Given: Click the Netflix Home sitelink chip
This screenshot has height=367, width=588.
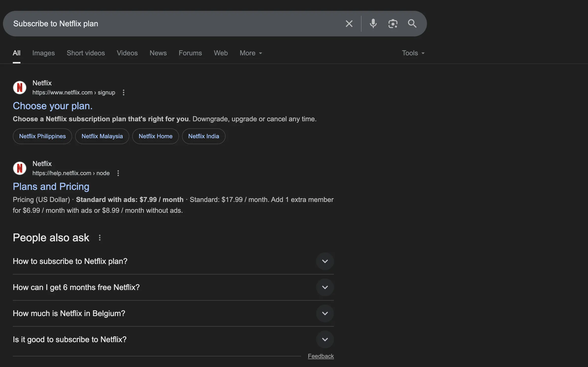Looking at the screenshot, I should coord(156,136).
